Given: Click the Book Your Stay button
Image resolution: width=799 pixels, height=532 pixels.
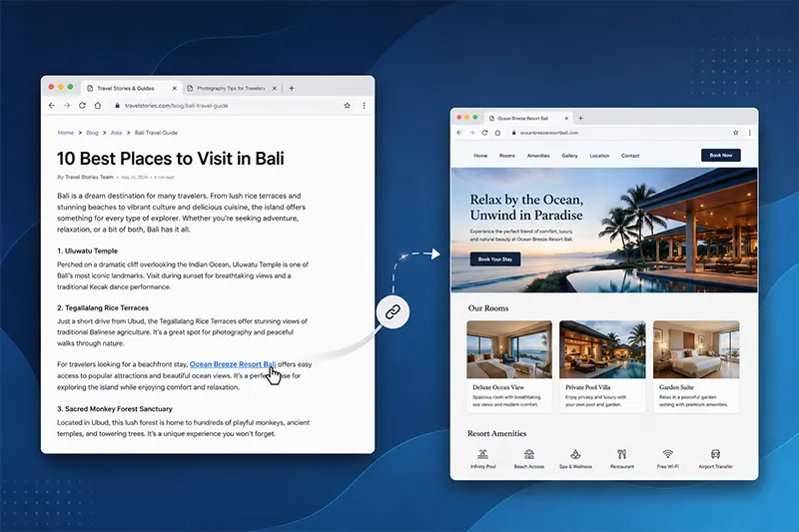Looking at the screenshot, I should (495, 260).
